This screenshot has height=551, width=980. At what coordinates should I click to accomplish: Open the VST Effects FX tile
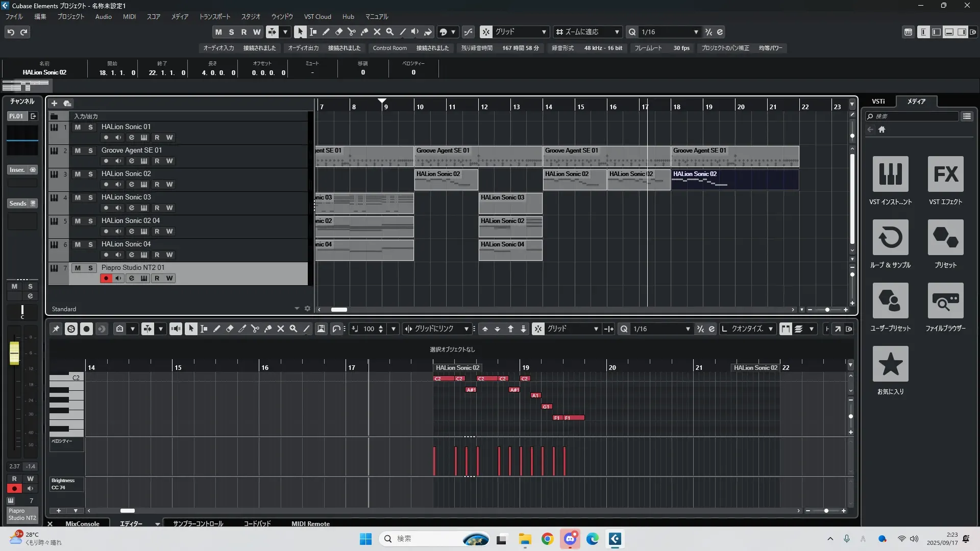[x=945, y=174]
